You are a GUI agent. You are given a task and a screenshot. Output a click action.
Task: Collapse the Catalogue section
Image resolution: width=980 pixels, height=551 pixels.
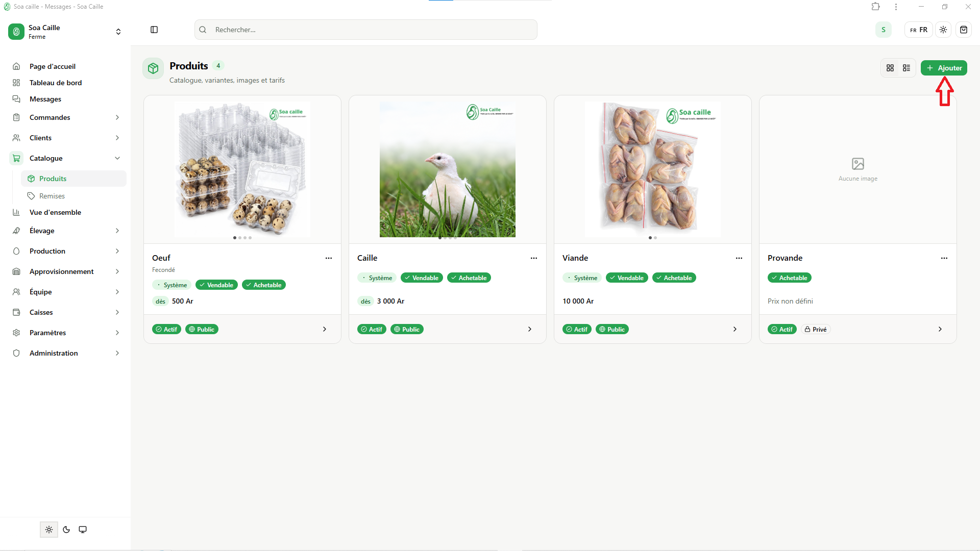[x=65, y=158]
